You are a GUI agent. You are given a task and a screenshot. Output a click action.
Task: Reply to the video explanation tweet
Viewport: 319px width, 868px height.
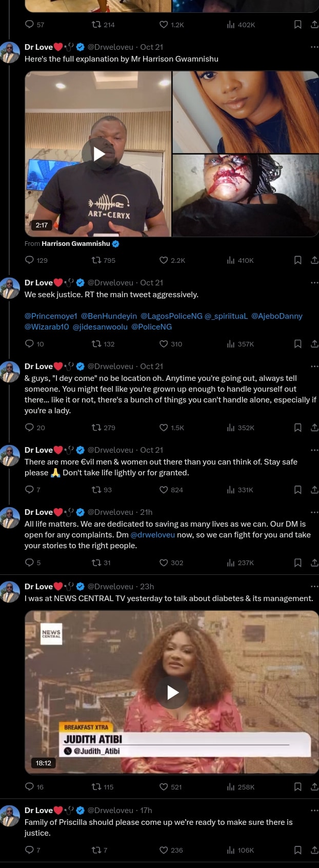[x=29, y=260]
